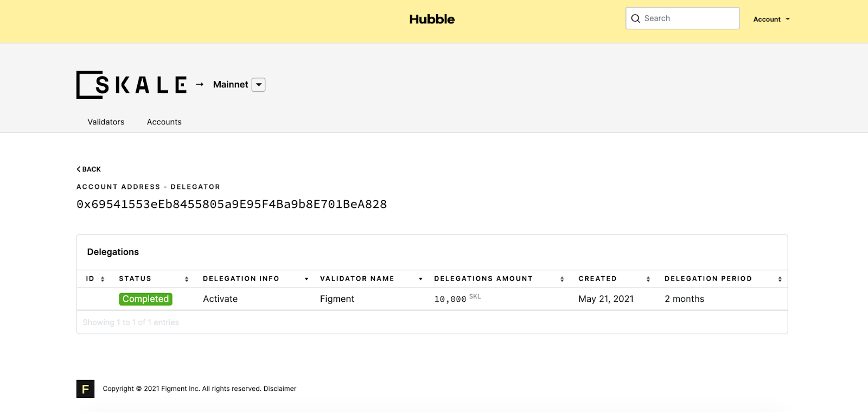Click the Figment copyright notice text
The height and width of the screenshot is (412, 868).
pyautogui.click(x=182, y=389)
